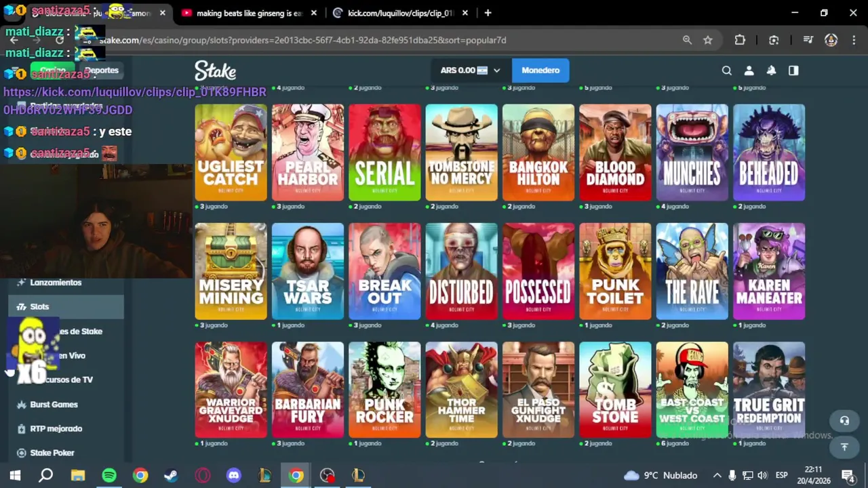The image size is (868, 488).
Task: Select Slots in the sidebar
Action: coord(66,307)
